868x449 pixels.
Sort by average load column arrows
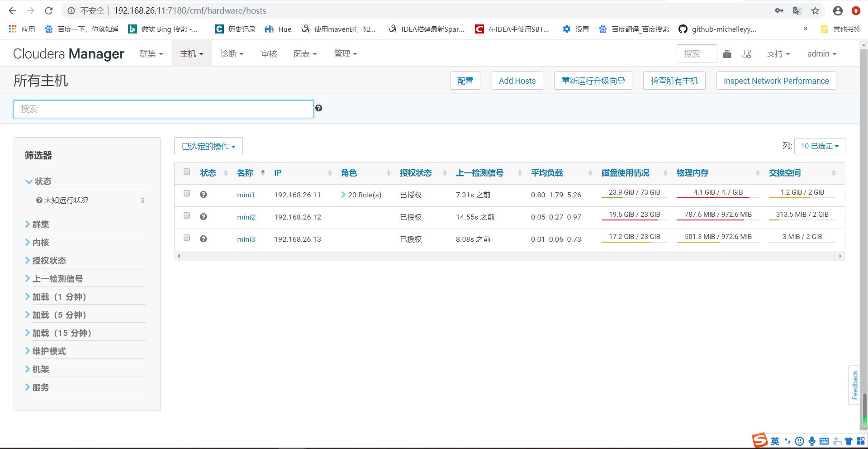point(590,173)
